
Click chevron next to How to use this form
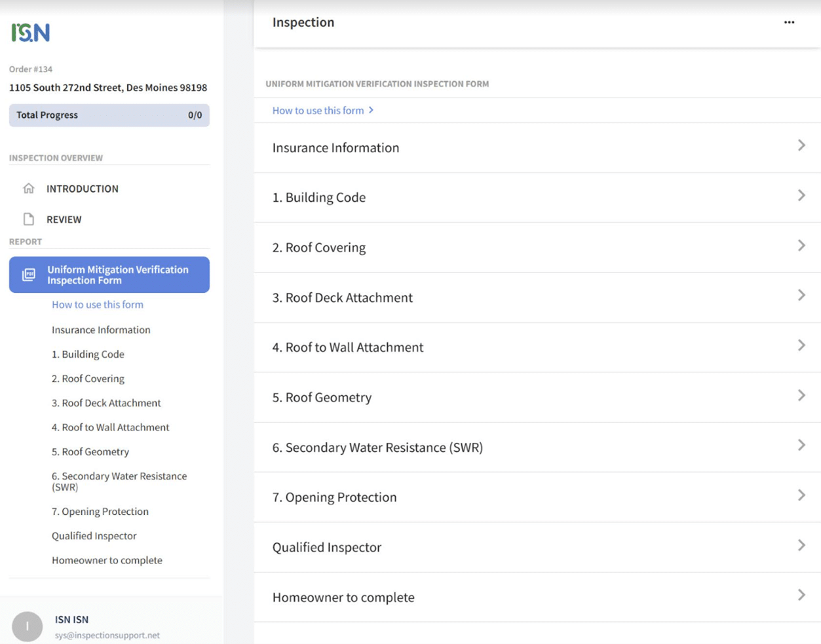click(372, 110)
